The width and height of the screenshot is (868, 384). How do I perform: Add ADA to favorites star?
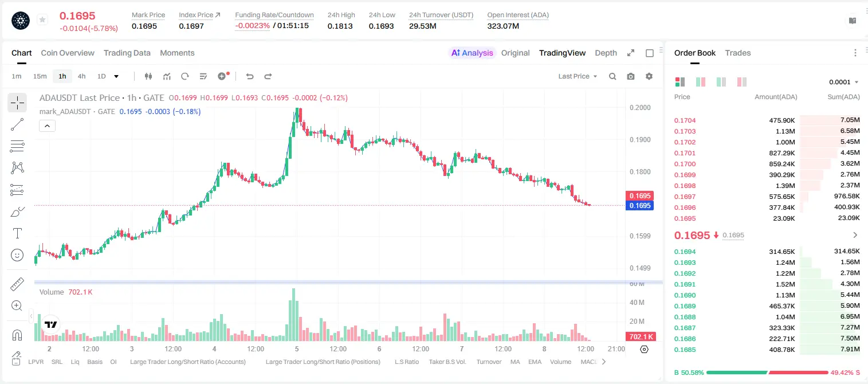coord(42,20)
